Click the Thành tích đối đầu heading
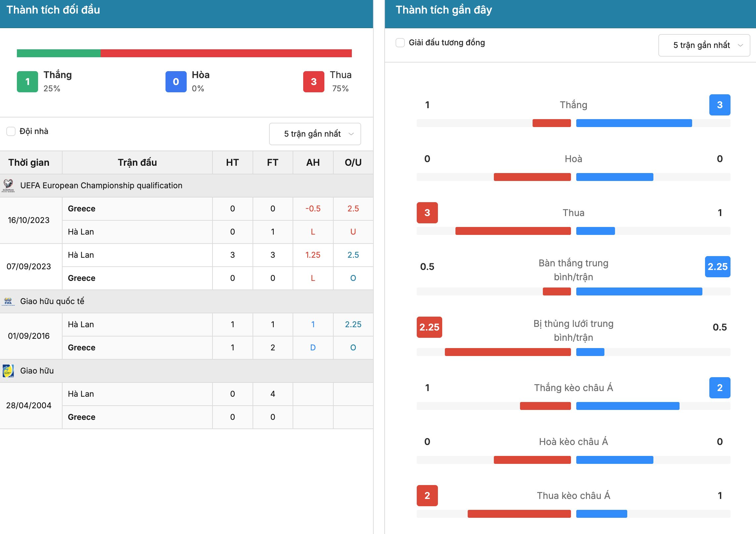The height and width of the screenshot is (534, 756). [x=53, y=10]
